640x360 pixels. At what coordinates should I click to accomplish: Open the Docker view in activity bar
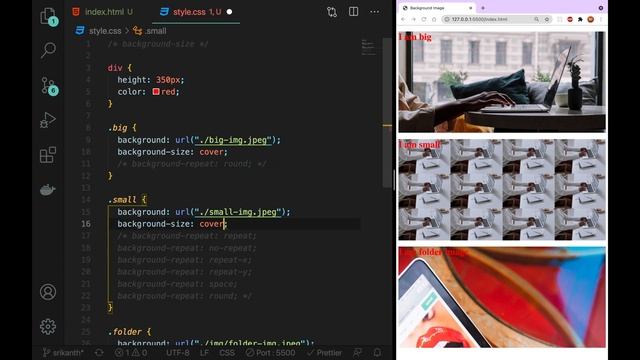[48, 190]
